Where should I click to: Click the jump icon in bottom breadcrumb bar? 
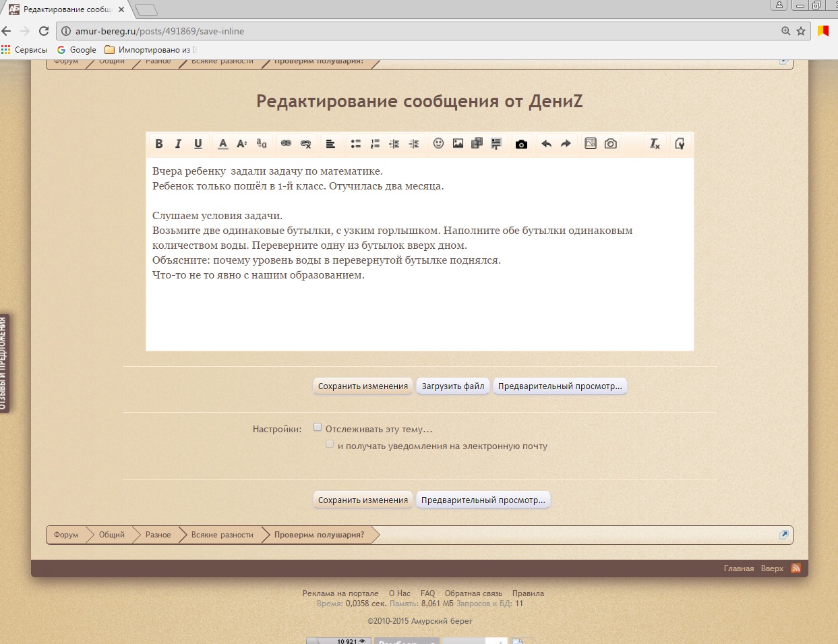pos(783,535)
